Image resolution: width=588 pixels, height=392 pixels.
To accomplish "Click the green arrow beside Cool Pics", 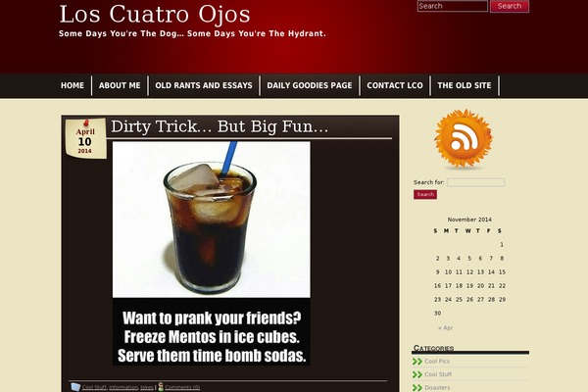I will pyautogui.click(x=417, y=362).
